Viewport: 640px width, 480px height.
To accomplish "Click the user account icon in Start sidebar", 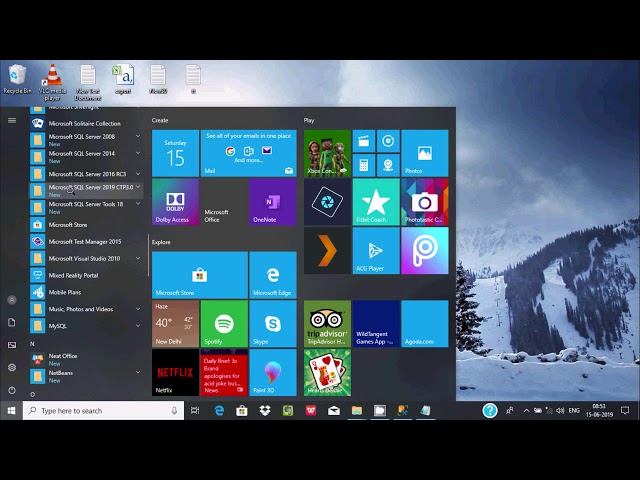I will pos(12,300).
